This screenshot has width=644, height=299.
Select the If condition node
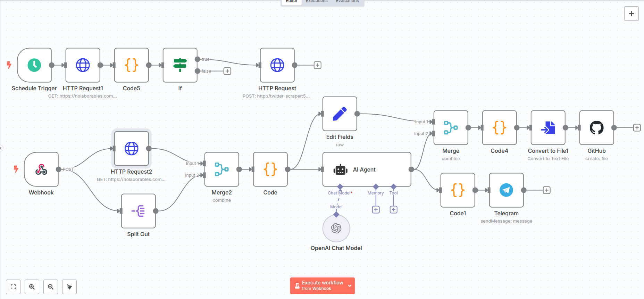coord(180,65)
